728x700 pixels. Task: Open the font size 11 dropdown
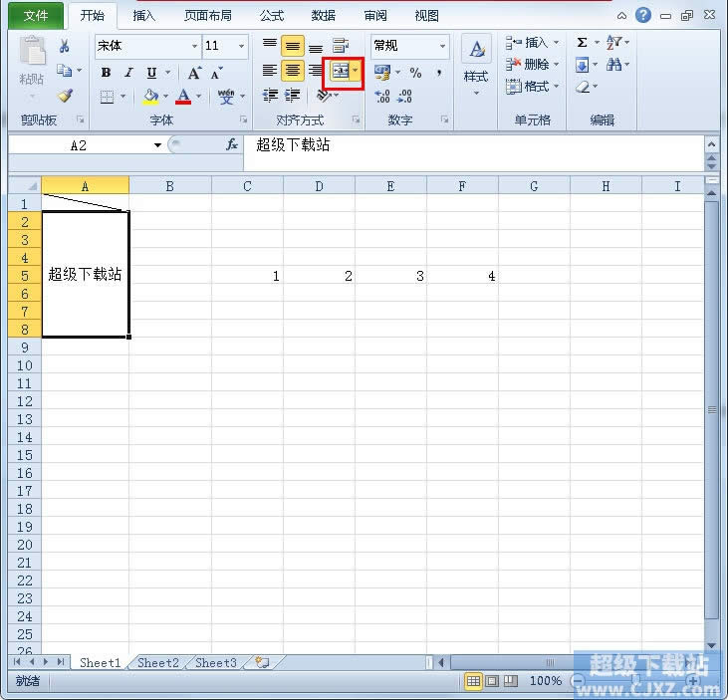pos(241,46)
